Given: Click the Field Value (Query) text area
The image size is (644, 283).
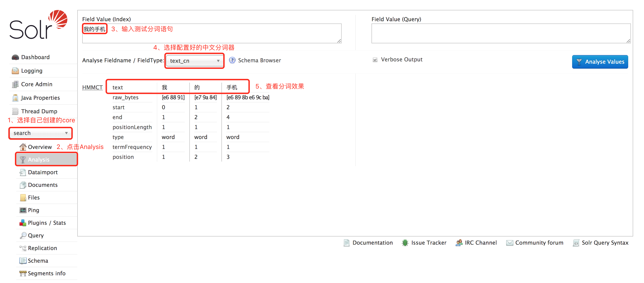Looking at the screenshot, I should [501, 33].
